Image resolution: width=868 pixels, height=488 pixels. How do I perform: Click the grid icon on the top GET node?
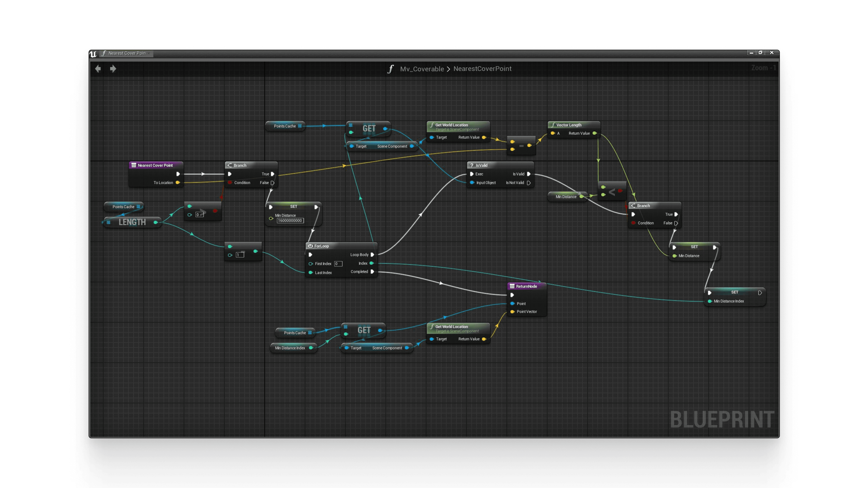(x=351, y=125)
